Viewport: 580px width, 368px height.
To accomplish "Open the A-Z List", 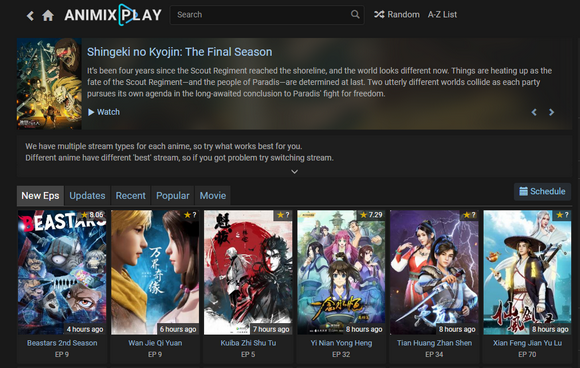I will (x=442, y=14).
